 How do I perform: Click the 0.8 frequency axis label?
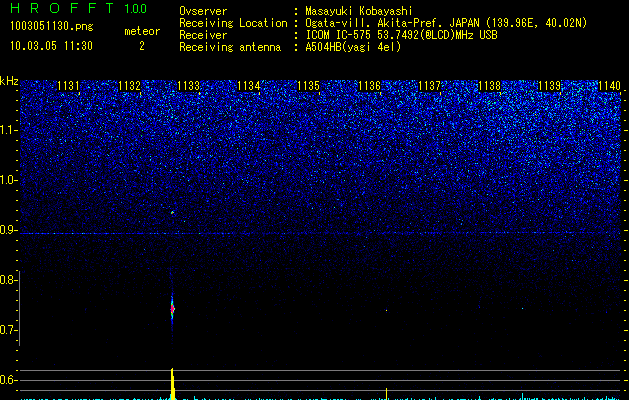pyautogui.click(x=9, y=280)
